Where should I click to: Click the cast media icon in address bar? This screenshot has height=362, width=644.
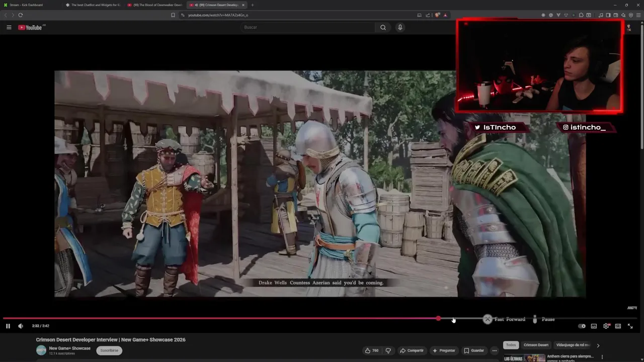coord(419,15)
